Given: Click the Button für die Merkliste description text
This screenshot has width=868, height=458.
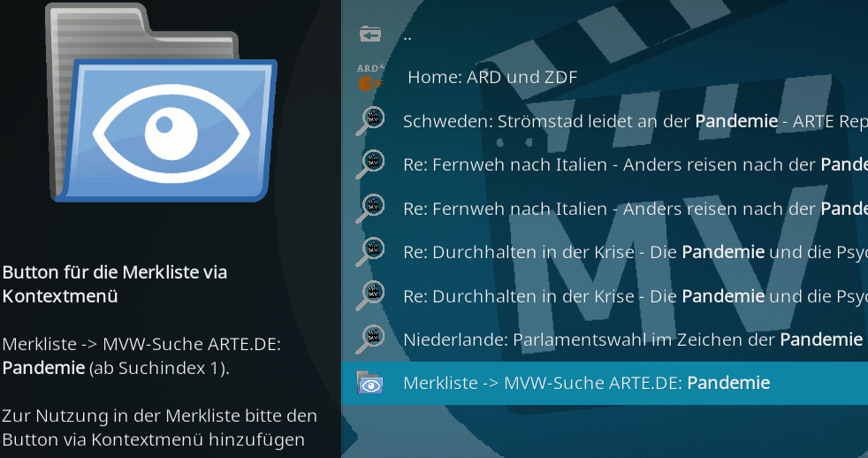Looking at the screenshot, I should [x=115, y=284].
